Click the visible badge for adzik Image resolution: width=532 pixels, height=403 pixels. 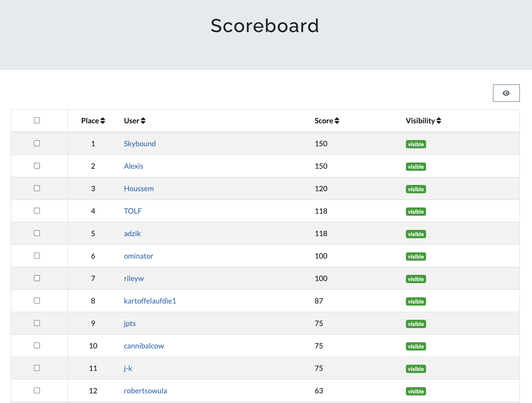[x=416, y=234]
